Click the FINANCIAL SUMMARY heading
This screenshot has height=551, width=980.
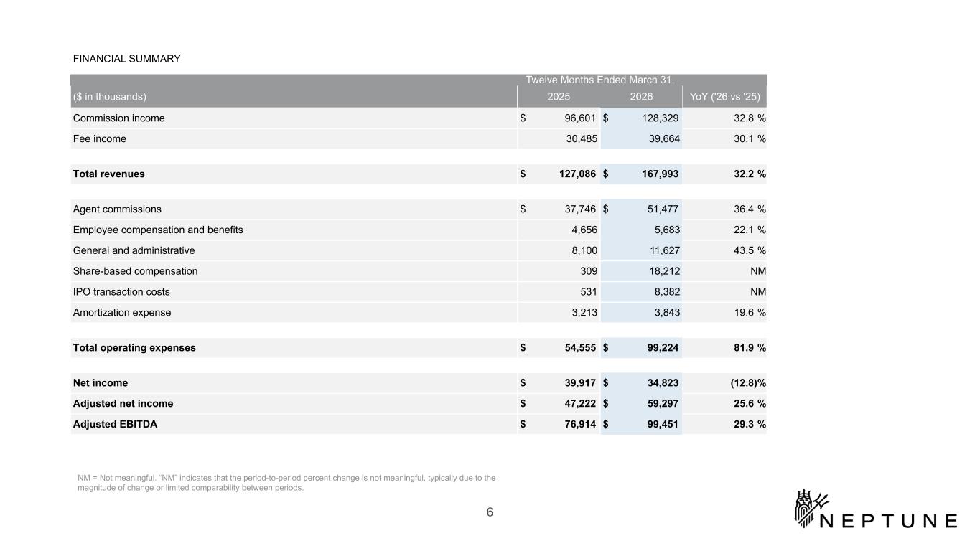pos(127,59)
